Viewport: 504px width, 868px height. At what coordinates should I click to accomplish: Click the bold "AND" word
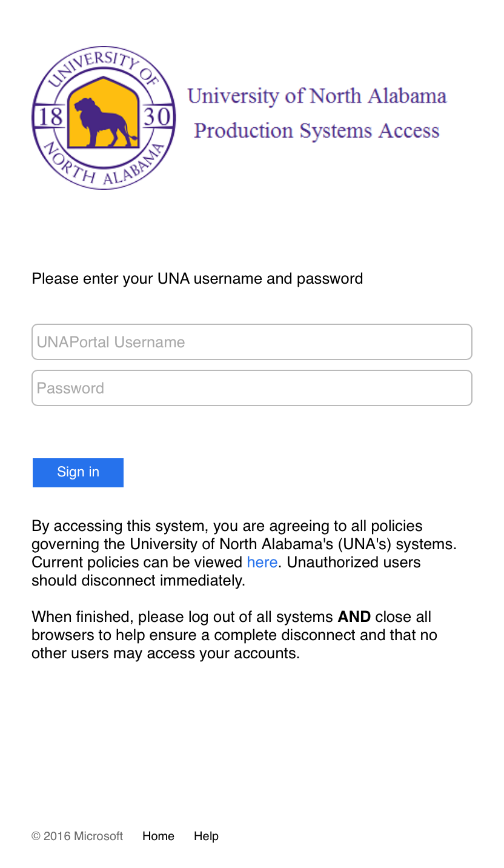354,617
